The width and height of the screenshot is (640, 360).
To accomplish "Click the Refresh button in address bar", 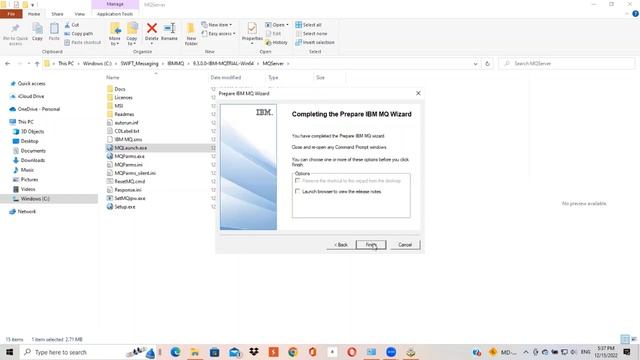I will pyautogui.click(x=487, y=64).
